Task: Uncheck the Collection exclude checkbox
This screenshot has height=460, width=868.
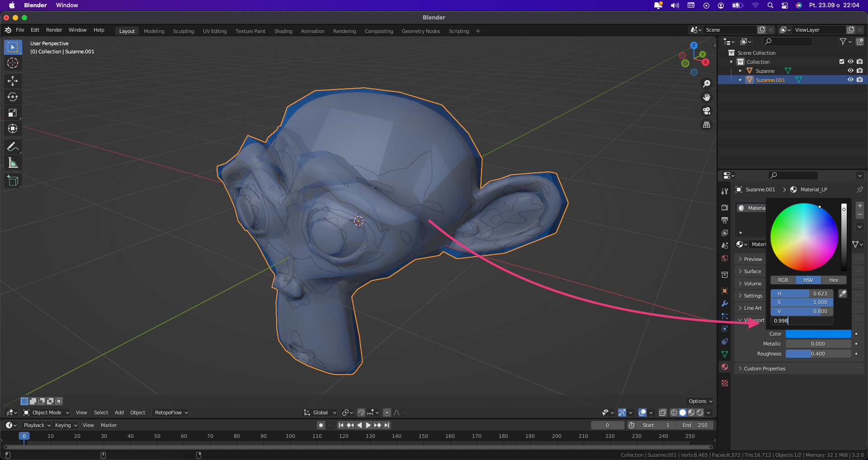Action: pyautogui.click(x=842, y=62)
